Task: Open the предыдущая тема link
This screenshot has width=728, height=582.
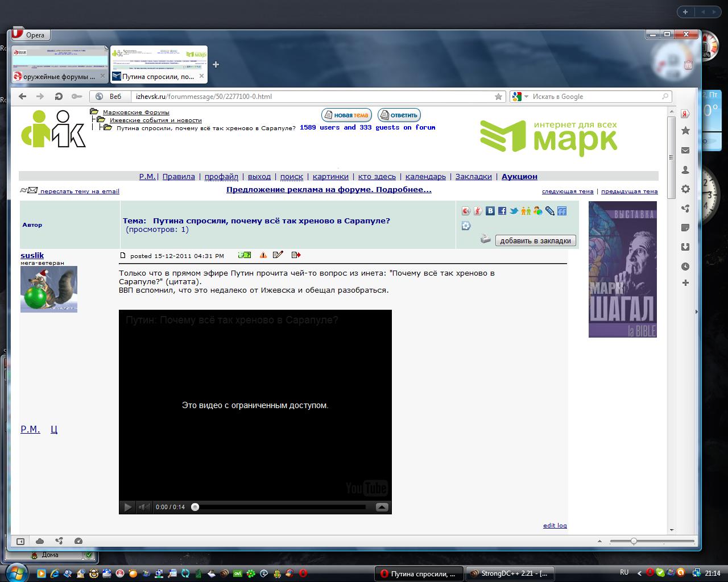Action: click(630, 192)
